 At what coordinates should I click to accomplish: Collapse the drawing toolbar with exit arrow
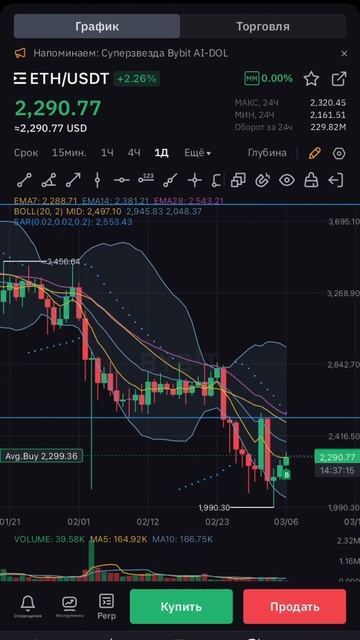(336, 180)
